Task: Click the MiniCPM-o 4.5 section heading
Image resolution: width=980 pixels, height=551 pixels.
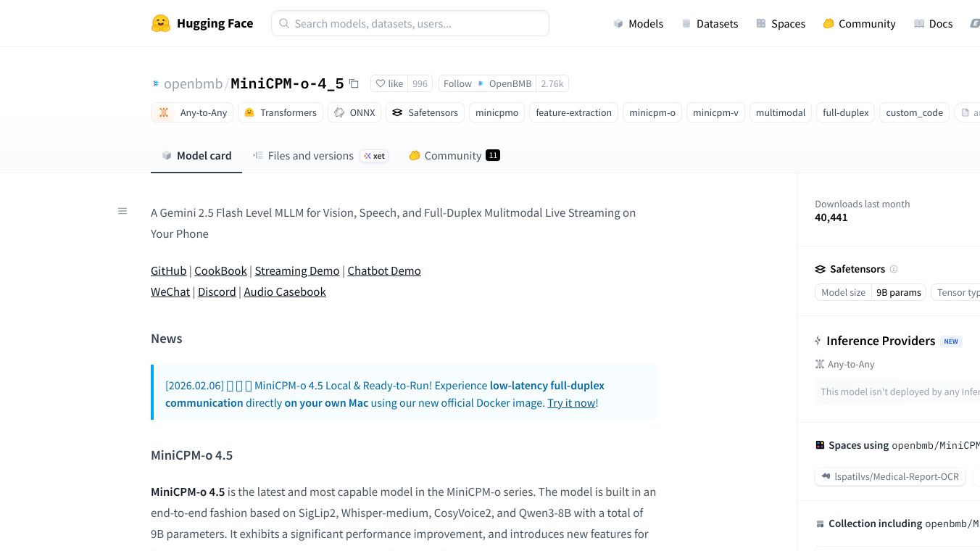Action: click(x=192, y=455)
